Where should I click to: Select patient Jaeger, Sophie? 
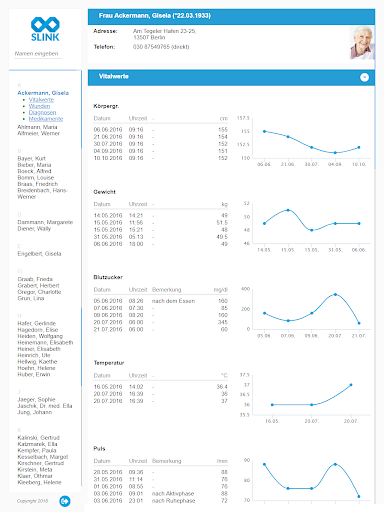tap(36, 399)
